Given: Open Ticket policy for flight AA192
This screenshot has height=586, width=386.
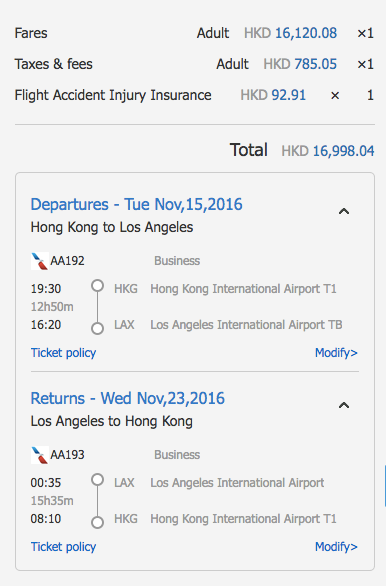Looking at the screenshot, I should tap(63, 353).
